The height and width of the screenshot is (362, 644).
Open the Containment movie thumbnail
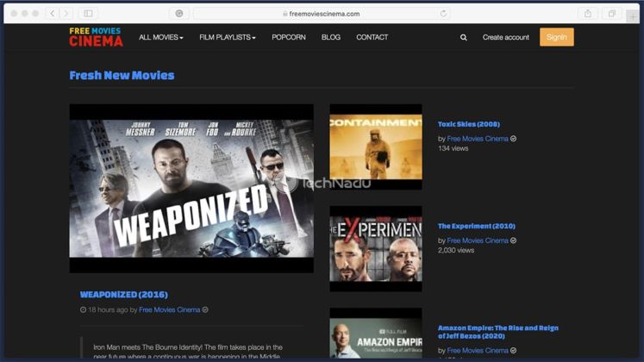376,147
